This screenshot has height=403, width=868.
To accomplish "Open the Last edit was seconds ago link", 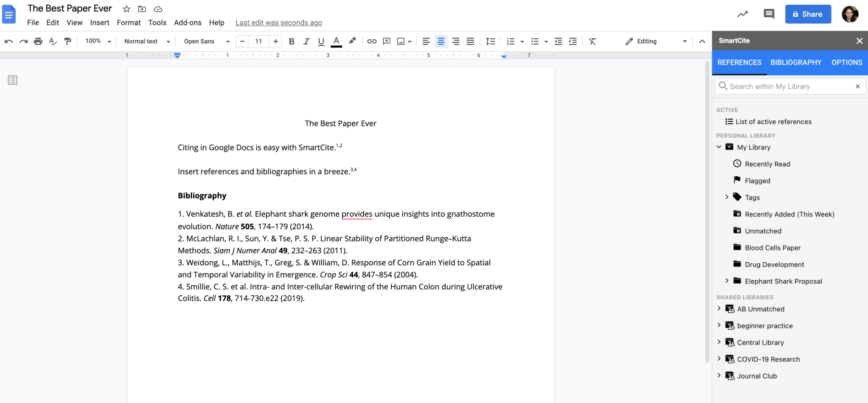I will pos(278,22).
